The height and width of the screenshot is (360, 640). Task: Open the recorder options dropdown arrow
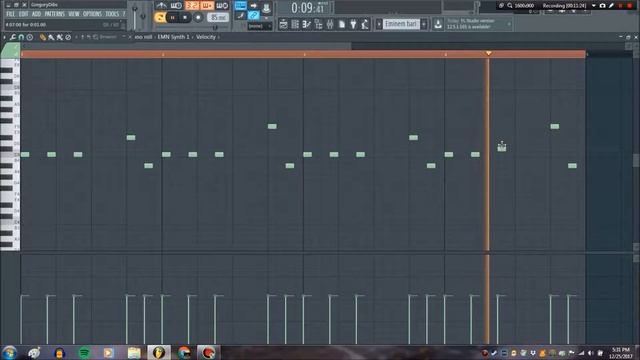[594, 6]
